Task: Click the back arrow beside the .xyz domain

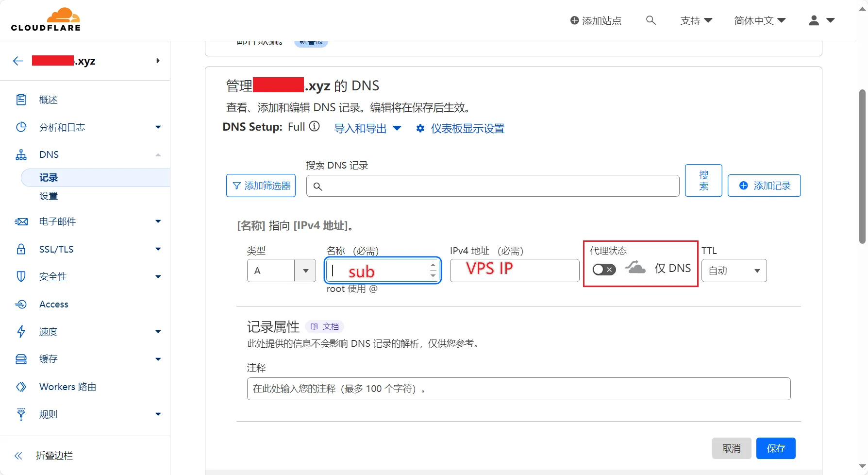Action: 18,61
